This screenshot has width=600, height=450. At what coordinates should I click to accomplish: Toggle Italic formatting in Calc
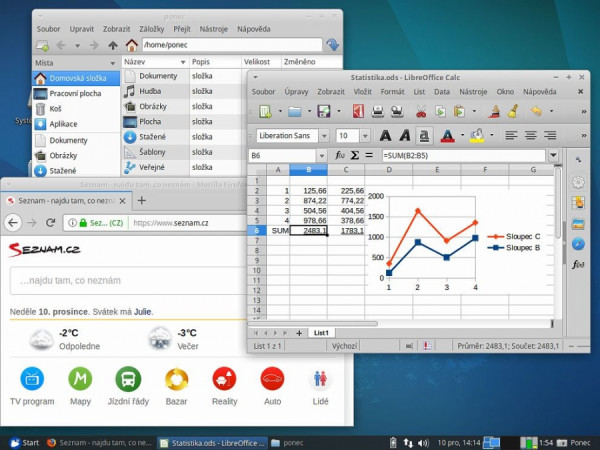pyautogui.click(x=405, y=135)
